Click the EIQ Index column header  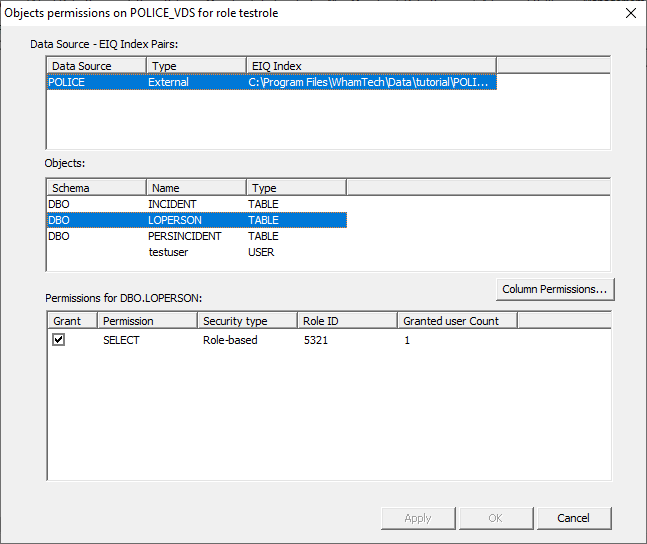(x=370, y=66)
